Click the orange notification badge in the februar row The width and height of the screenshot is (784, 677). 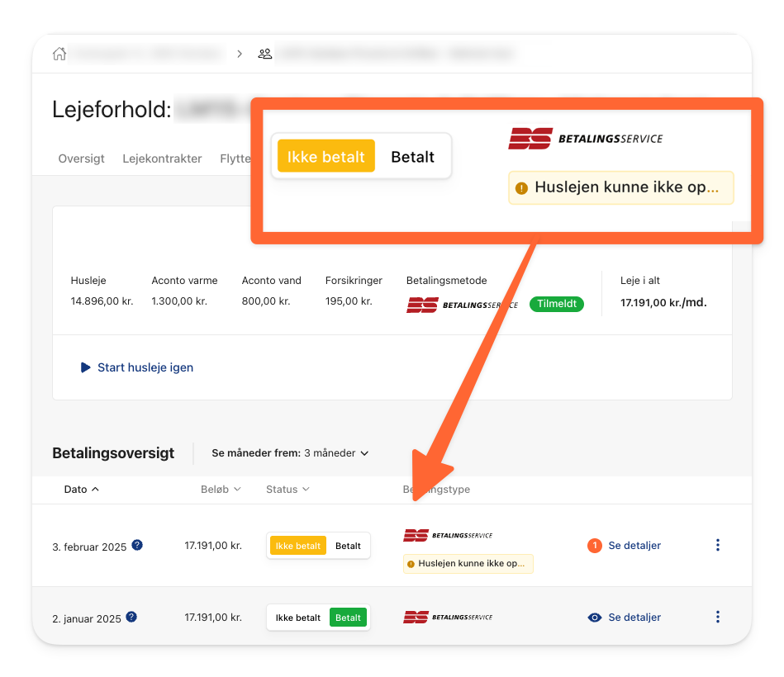point(595,546)
